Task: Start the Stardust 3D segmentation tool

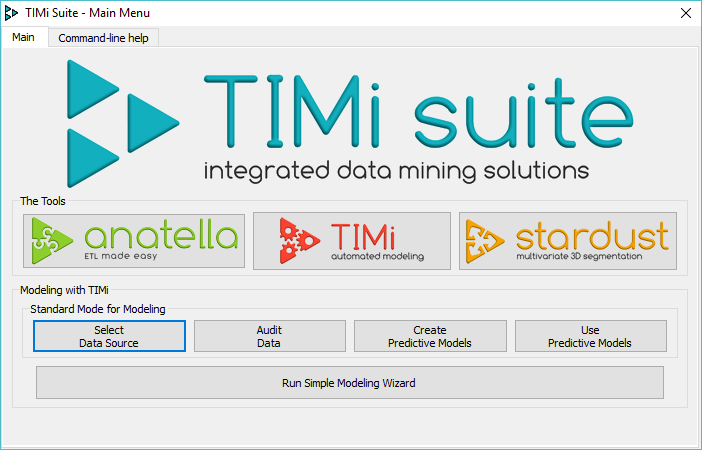Action: click(568, 241)
